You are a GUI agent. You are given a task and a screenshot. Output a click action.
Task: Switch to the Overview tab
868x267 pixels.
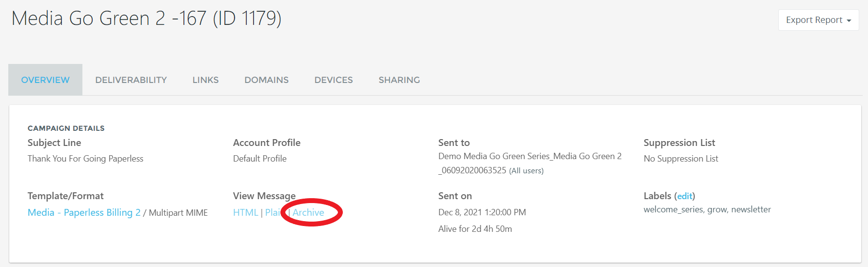pyautogui.click(x=45, y=80)
